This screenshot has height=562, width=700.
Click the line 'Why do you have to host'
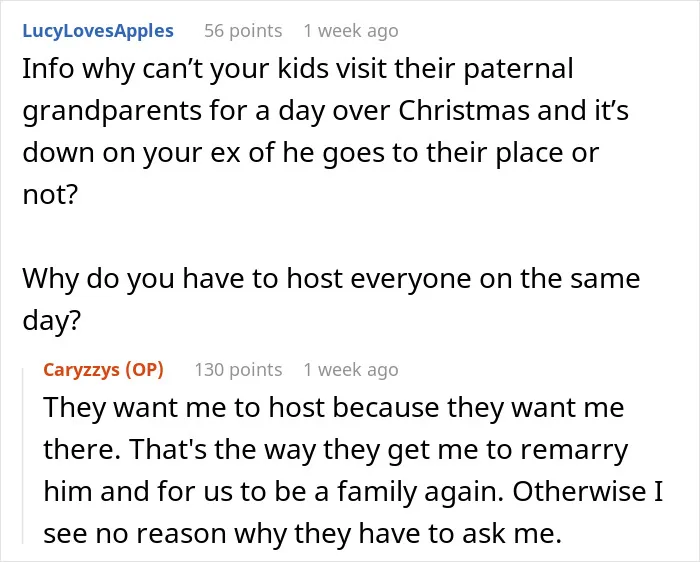331,279
